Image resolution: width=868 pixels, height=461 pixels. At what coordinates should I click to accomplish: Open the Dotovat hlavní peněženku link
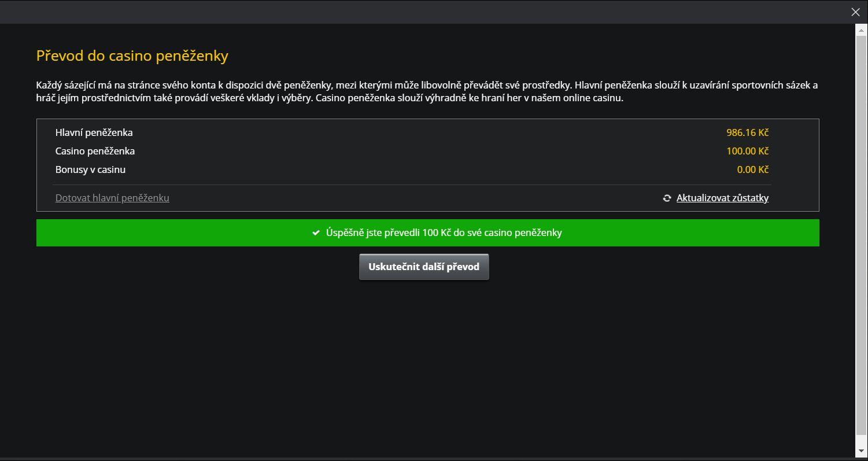click(112, 198)
